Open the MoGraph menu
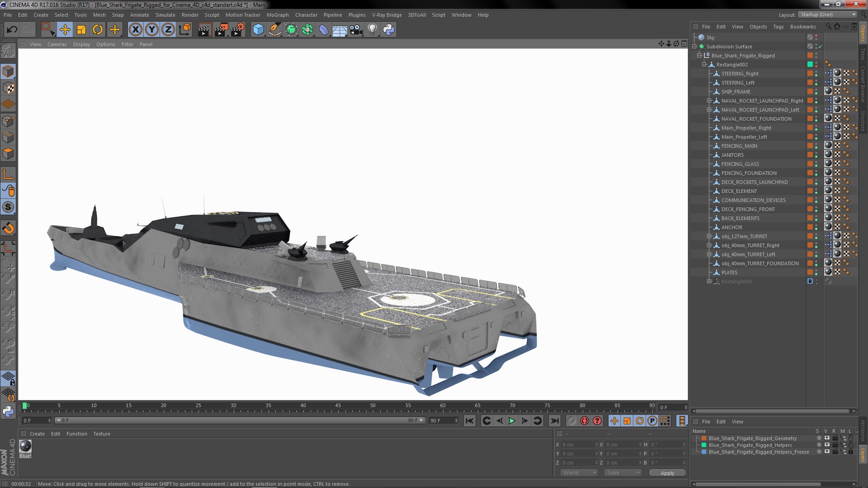Image resolution: width=868 pixels, height=488 pixels. click(277, 15)
